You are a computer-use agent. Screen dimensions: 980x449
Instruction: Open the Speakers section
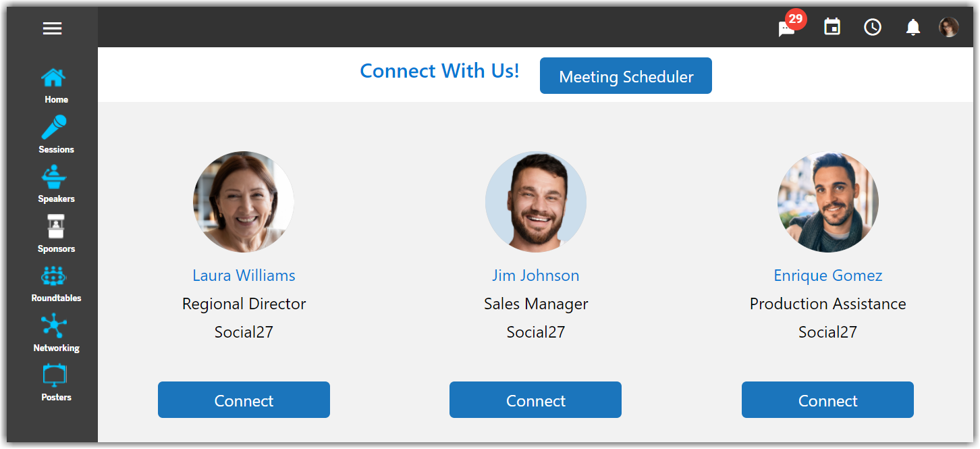click(x=54, y=178)
